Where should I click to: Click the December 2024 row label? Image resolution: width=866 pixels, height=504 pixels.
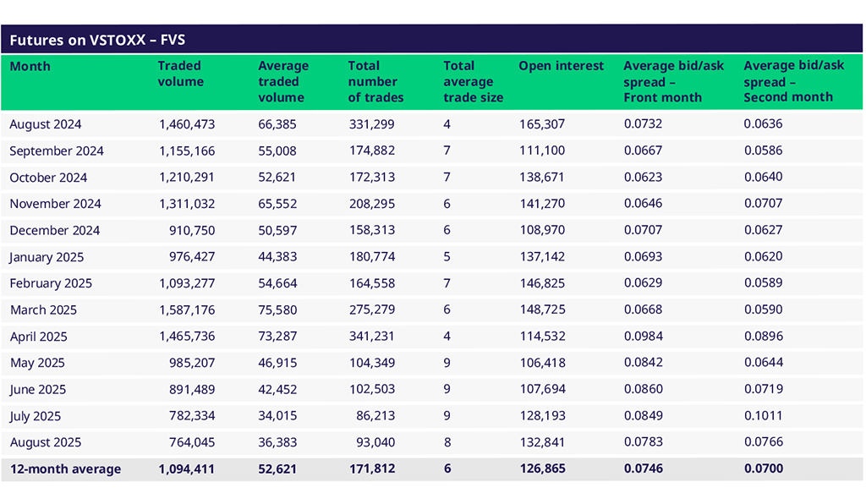tap(55, 230)
